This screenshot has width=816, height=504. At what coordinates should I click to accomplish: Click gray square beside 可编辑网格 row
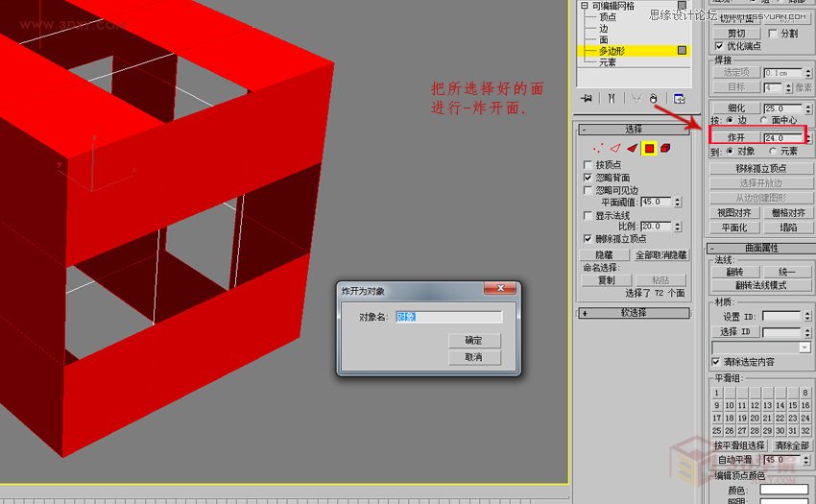[682, 5]
